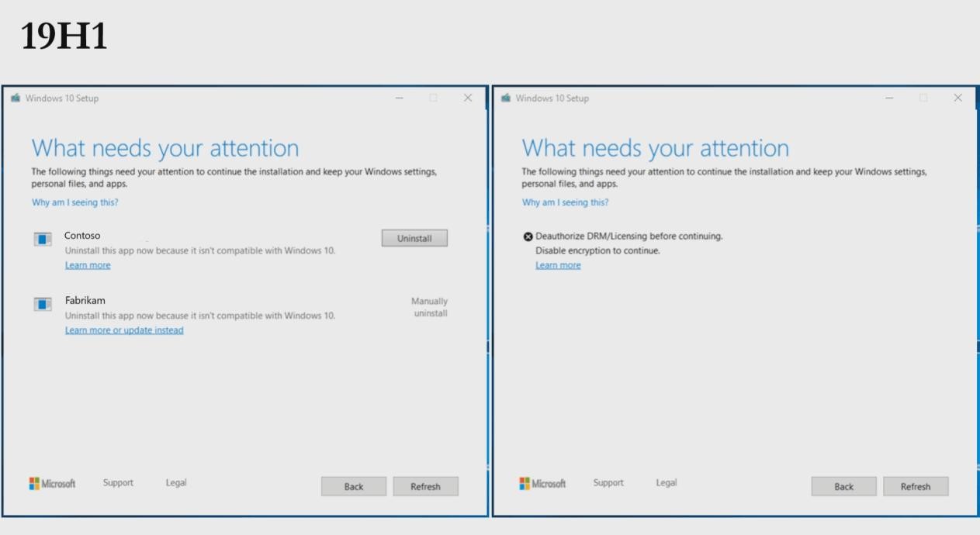Click 'Manually uninstall' text beside Fabrikam
This screenshot has height=535, width=980.
coord(428,308)
